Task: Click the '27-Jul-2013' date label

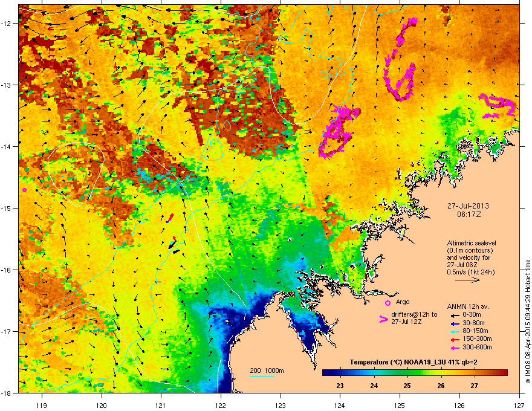Action: (468, 206)
